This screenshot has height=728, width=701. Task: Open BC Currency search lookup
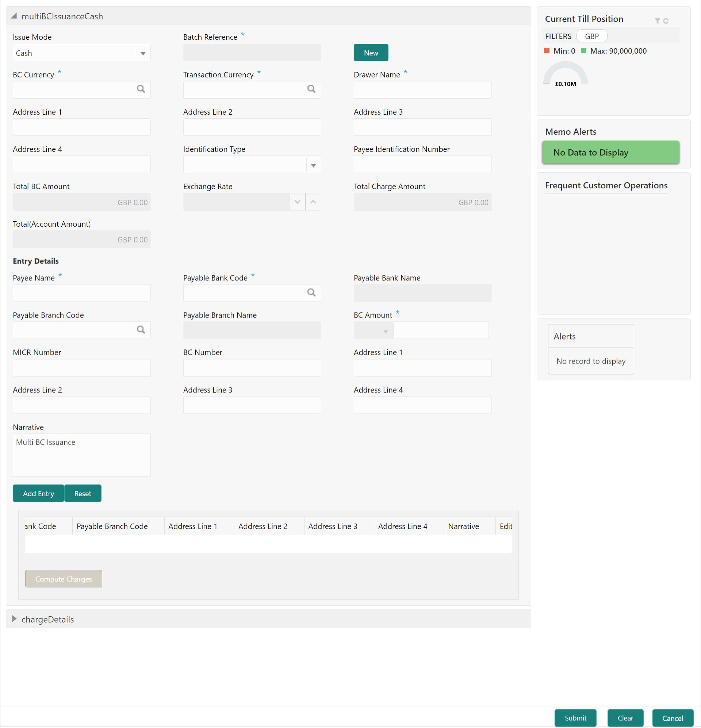click(141, 89)
